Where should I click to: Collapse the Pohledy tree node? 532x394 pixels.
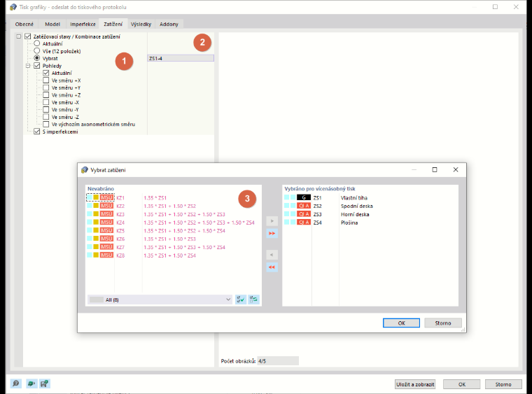(28, 66)
